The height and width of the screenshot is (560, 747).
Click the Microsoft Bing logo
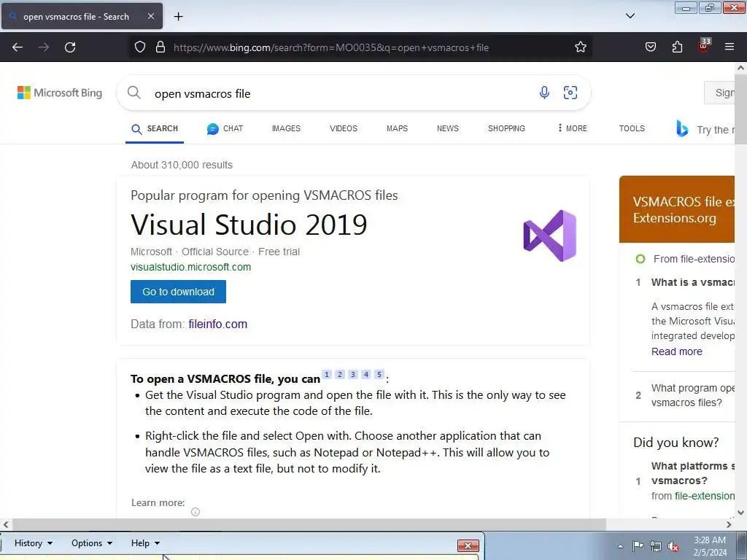60,93
